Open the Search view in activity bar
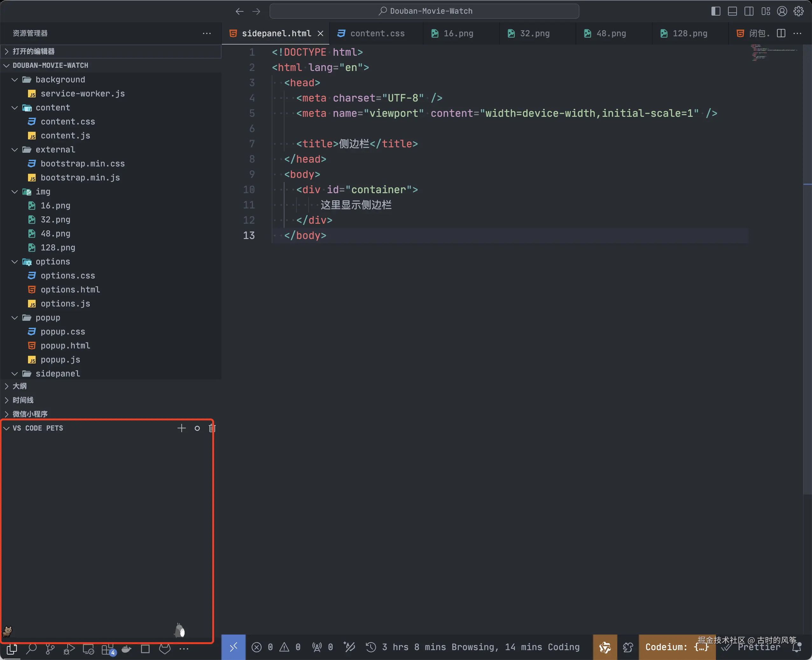 (31, 648)
